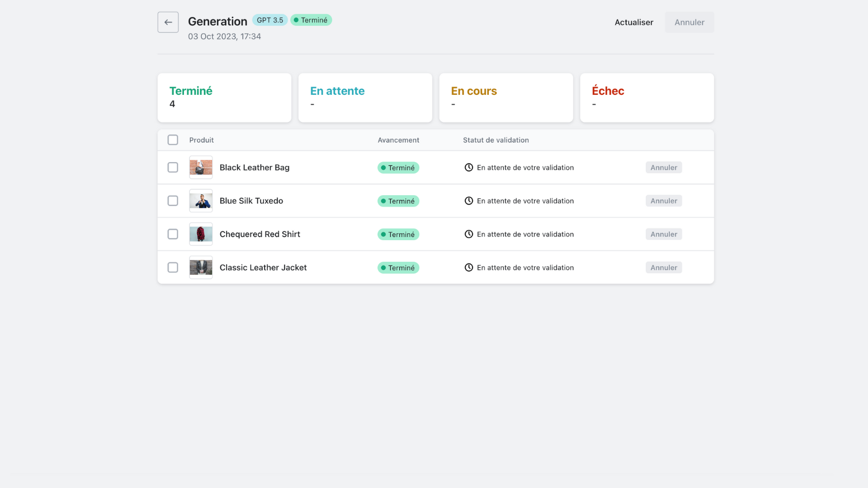This screenshot has width=868, height=488.
Task: Click the Terminé badge for Blue Silk Tuxedo
Action: [398, 201]
